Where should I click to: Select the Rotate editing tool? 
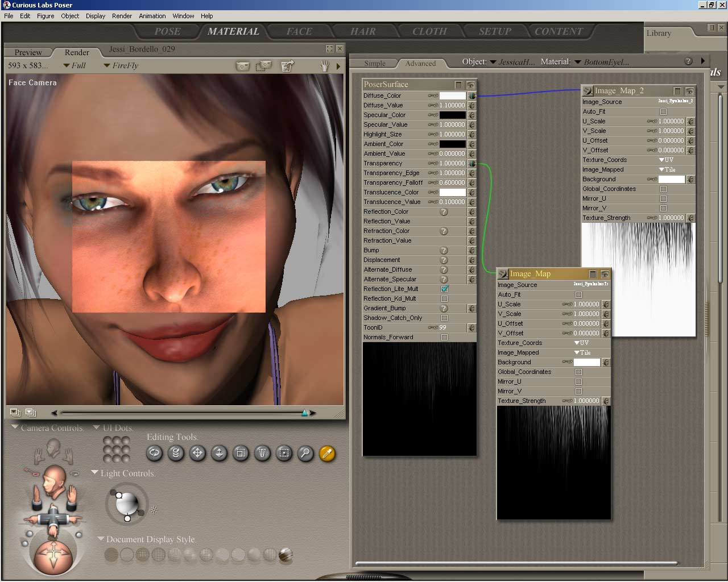pos(154,453)
